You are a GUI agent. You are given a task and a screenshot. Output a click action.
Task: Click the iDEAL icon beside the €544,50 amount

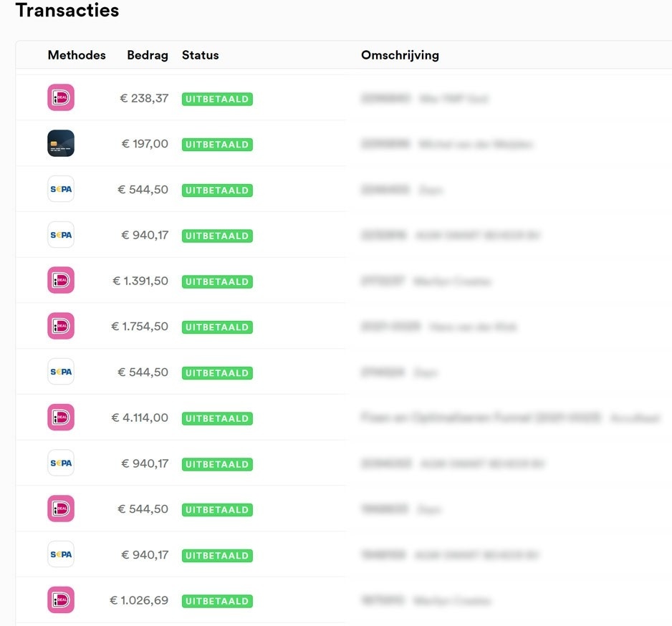[61, 509]
